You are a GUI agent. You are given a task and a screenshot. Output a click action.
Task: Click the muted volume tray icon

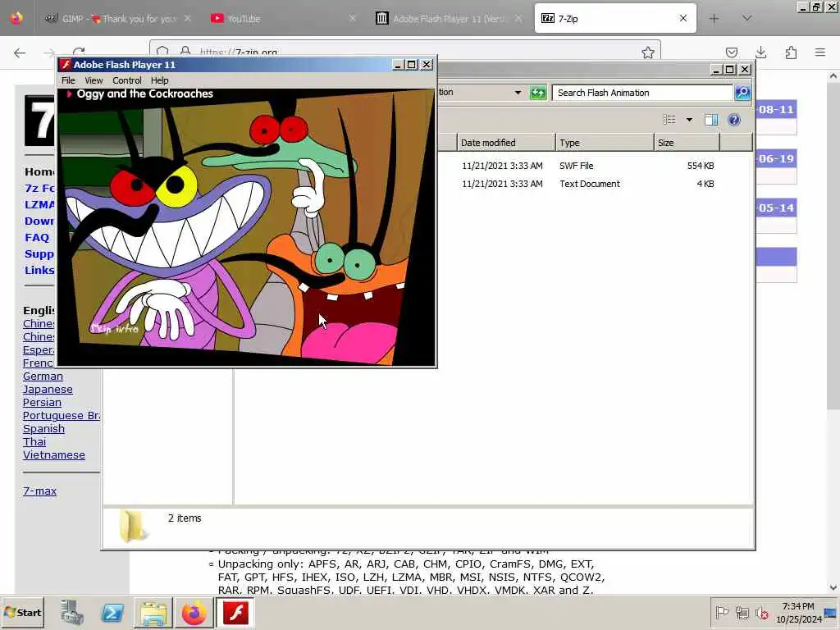(761, 612)
